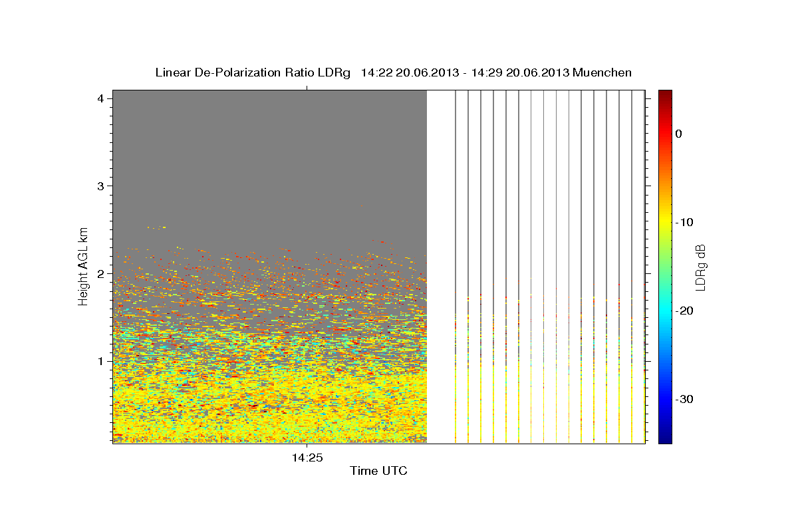Click the colorbar tick label '-30'
The width and height of the screenshot is (798, 532).
684,399
